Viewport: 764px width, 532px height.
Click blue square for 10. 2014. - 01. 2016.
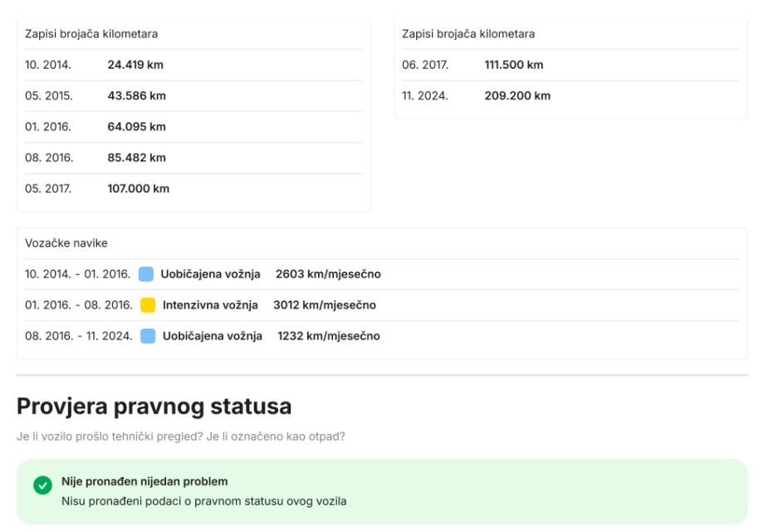click(x=146, y=274)
